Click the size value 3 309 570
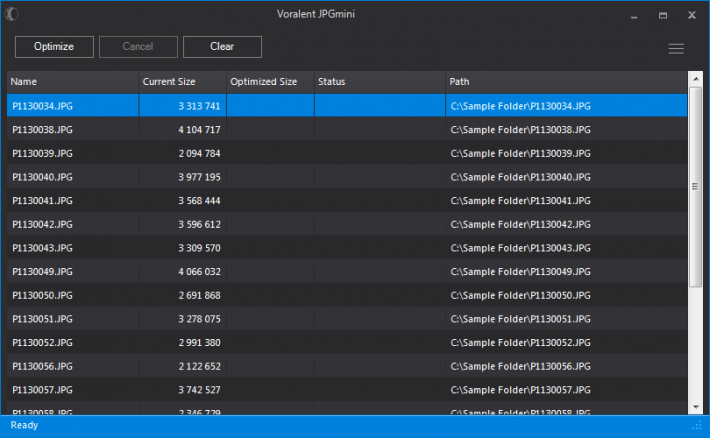The height and width of the screenshot is (438, 710). click(x=199, y=248)
